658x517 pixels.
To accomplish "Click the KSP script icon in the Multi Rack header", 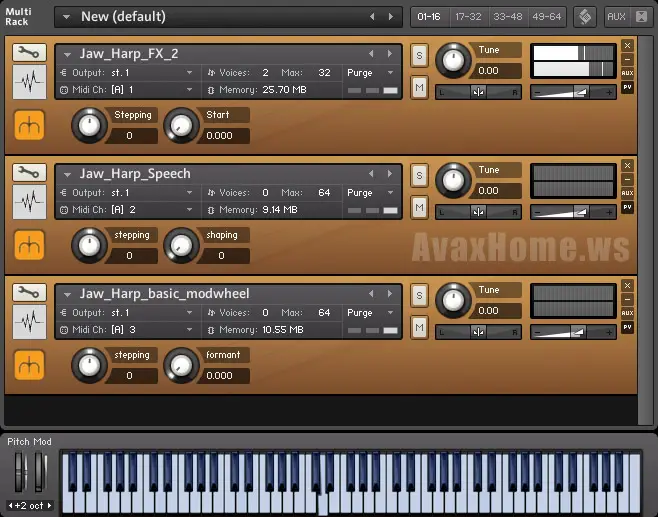I will coord(585,17).
